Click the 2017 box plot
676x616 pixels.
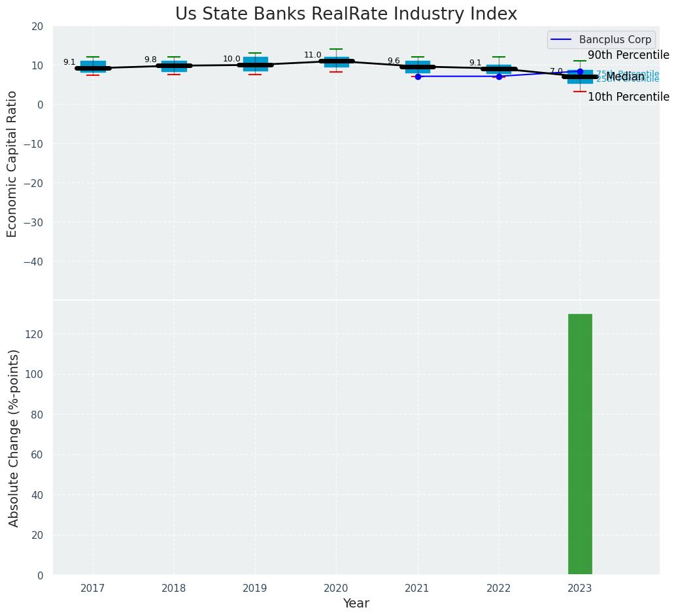[93, 66]
